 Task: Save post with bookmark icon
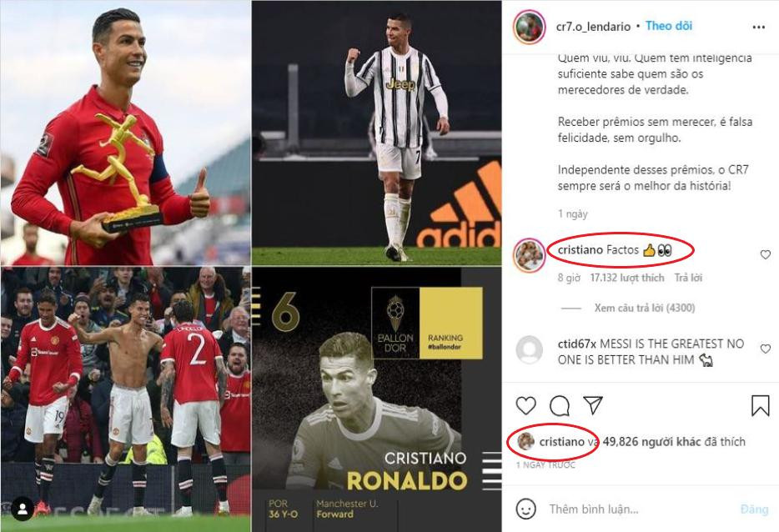coord(760,406)
